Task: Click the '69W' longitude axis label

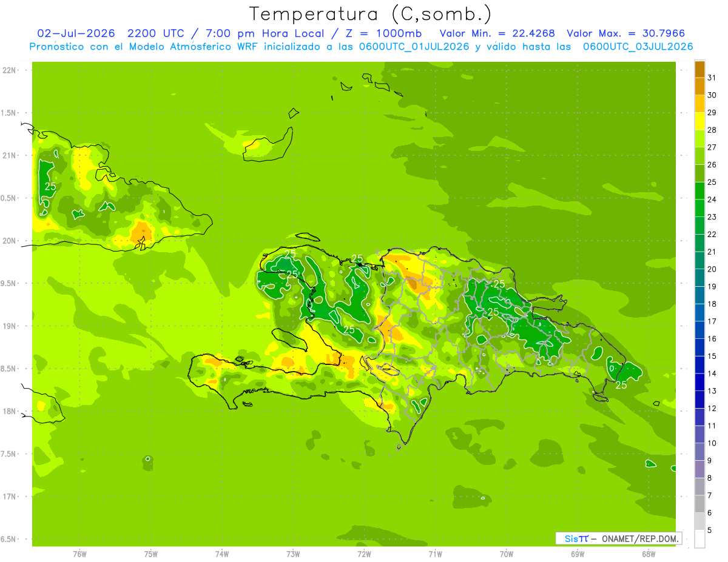Action: [x=578, y=554]
